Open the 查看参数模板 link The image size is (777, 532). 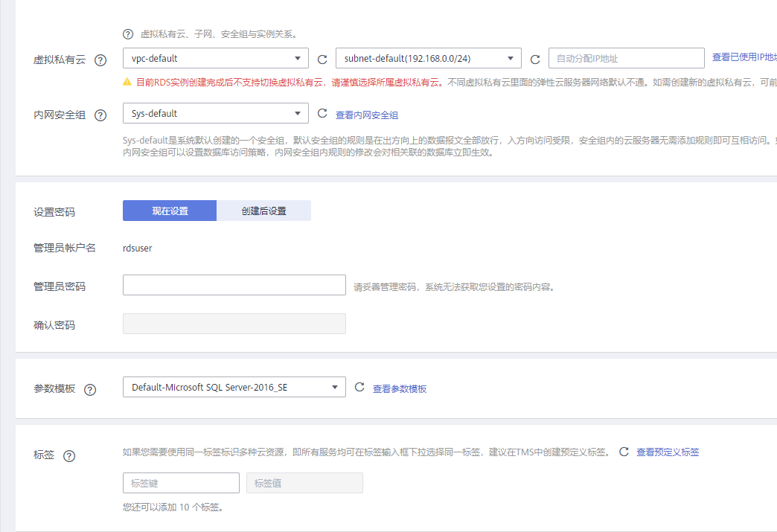click(x=400, y=389)
